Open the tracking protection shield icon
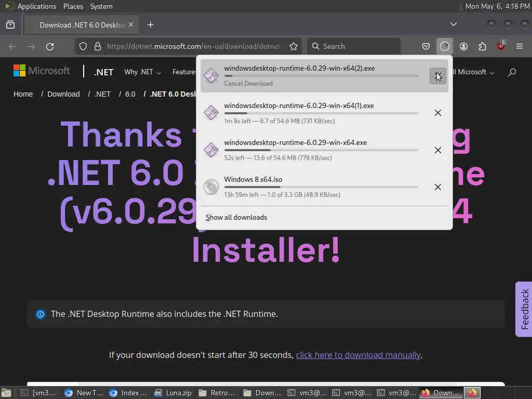 pyautogui.click(x=83, y=46)
